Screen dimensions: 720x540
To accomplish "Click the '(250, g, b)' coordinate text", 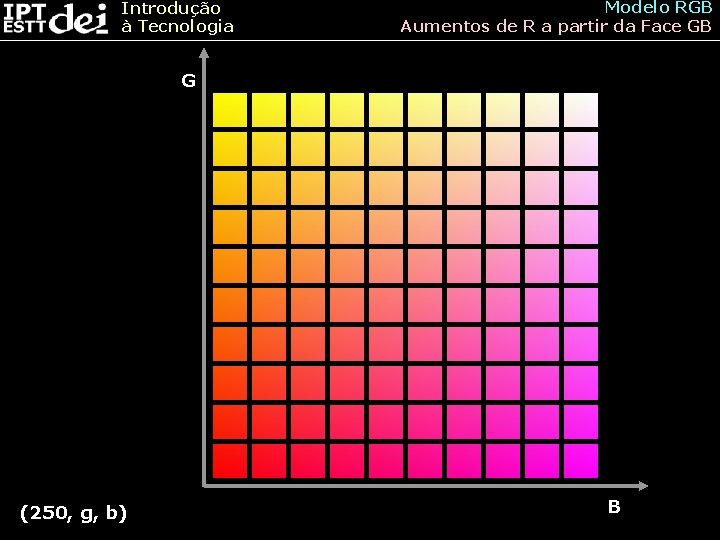I will click(x=73, y=513).
